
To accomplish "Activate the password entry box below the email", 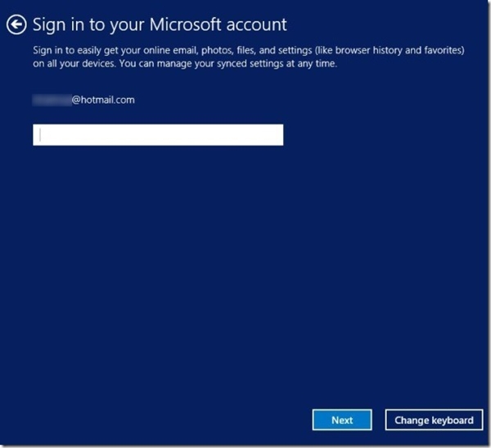I will point(158,135).
